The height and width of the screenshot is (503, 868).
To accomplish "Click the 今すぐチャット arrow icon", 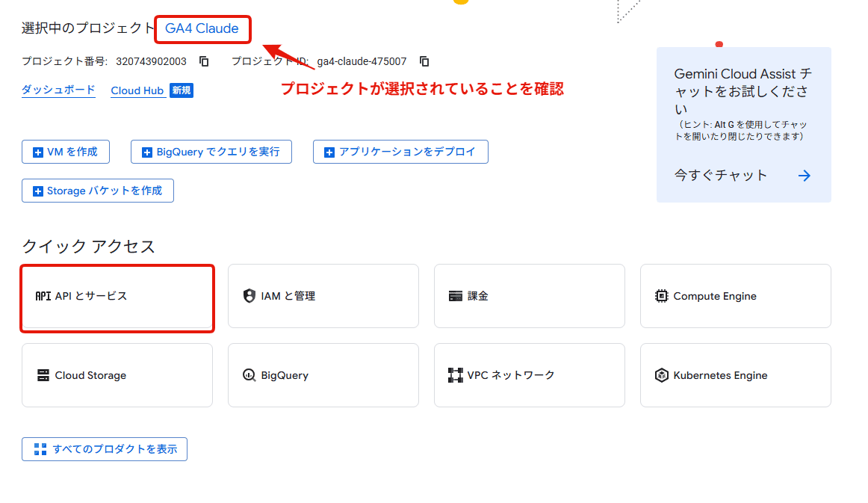I will point(804,176).
